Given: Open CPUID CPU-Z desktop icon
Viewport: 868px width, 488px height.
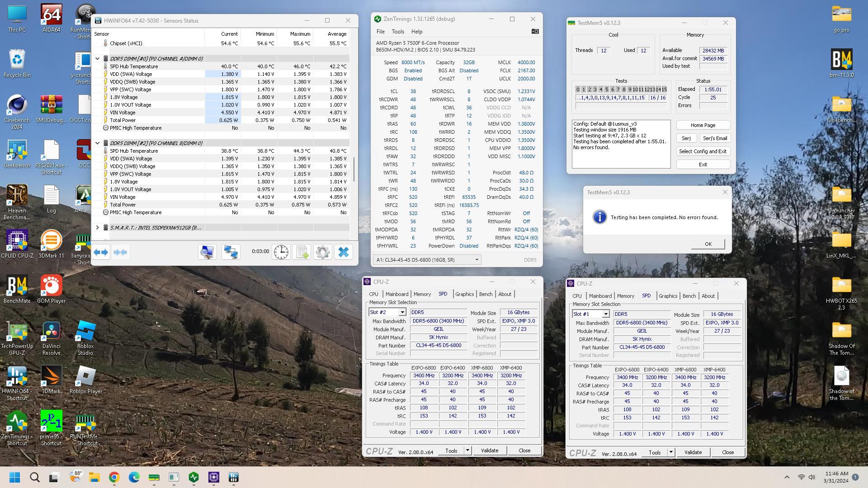Looking at the screenshot, I should [x=17, y=244].
